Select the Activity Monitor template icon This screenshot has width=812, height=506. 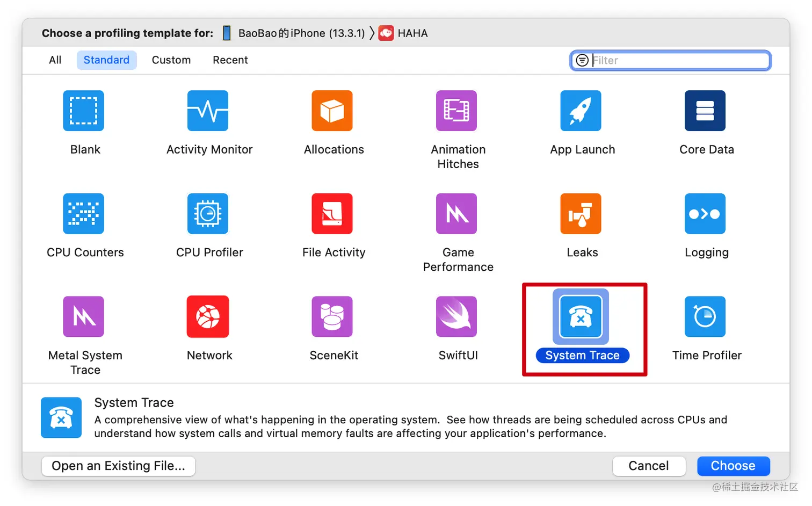208,111
